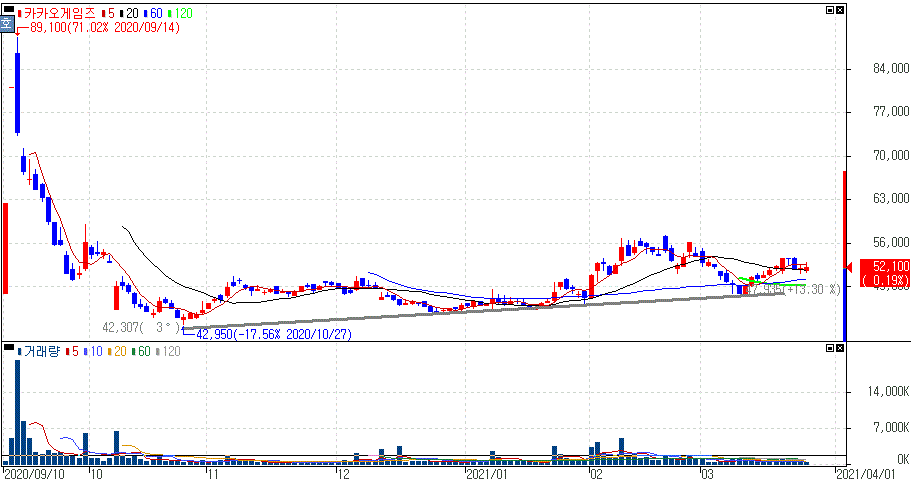This screenshot has height=482, width=911.
Task: Click the 42,307 trendline angle label
Action: (x=141, y=328)
